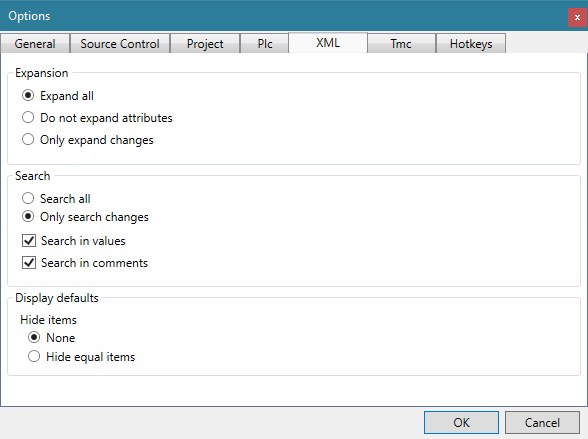The height and width of the screenshot is (439, 588).
Task: Click the Cancel button
Action: point(542,423)
